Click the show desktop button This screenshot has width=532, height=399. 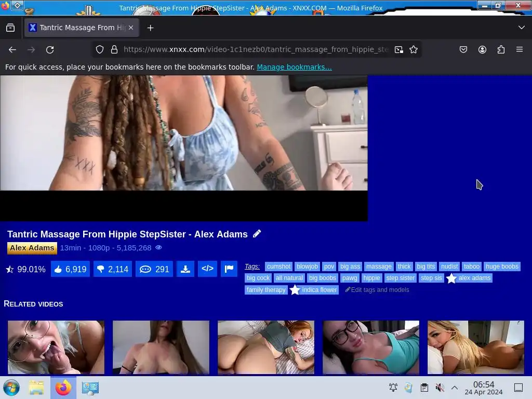[x=518, y=388]
